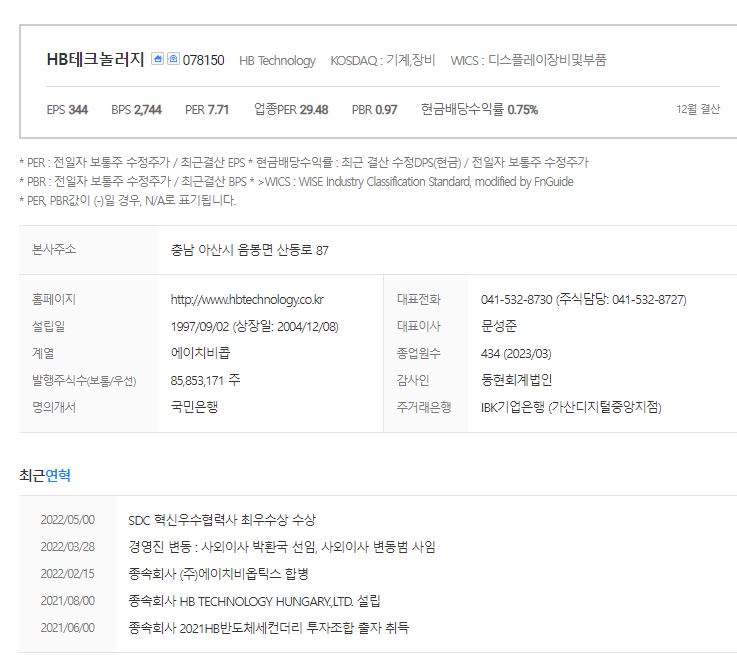Click the 최근연혁 section heading
The width and height of the screenshot is (737, 660).
pos(45,475)
